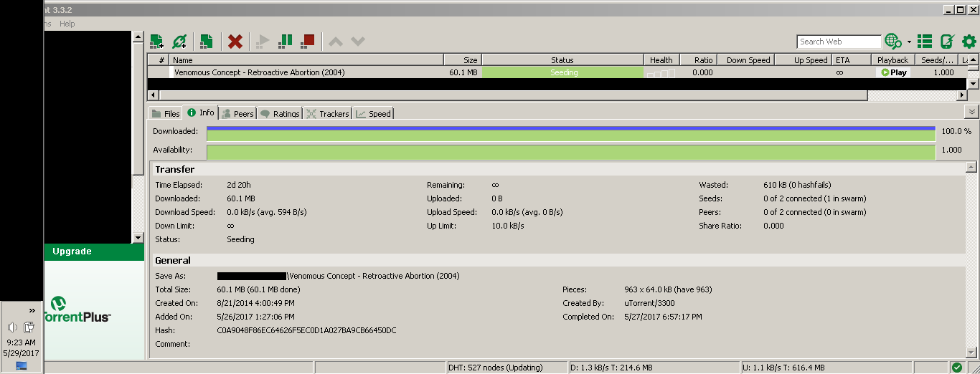Click the Seeds column header
980x374 pixels.
(936, 60)
